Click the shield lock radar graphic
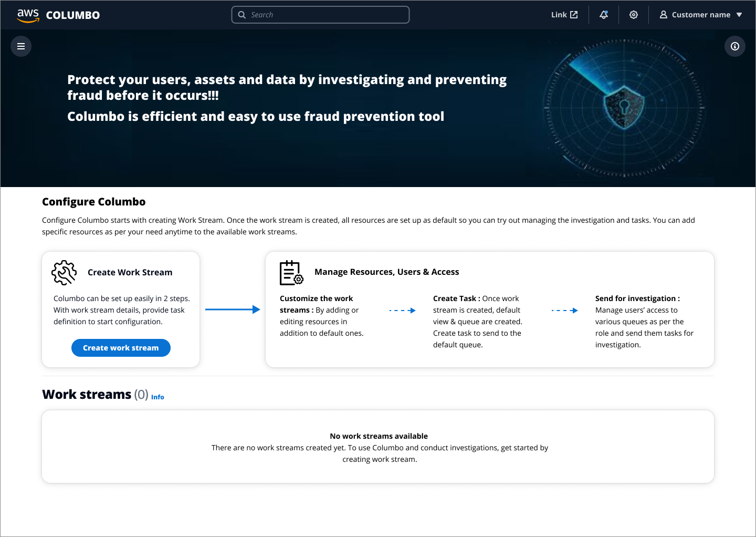 tap(624, 107)
